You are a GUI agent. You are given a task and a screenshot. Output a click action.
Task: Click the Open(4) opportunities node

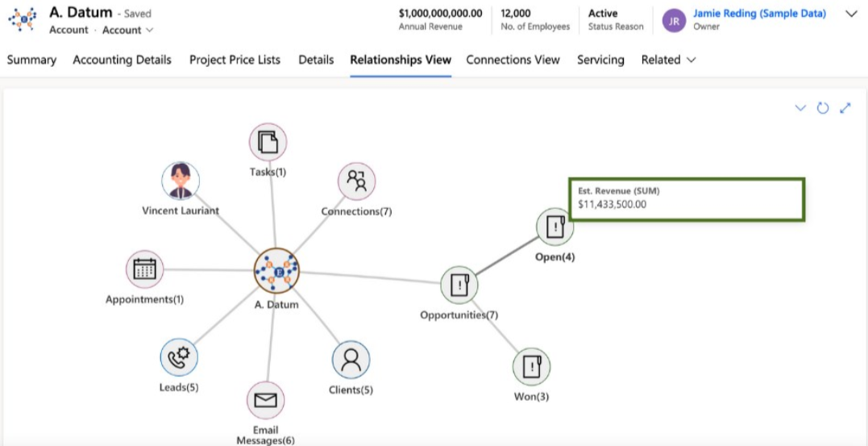(554, 227)
